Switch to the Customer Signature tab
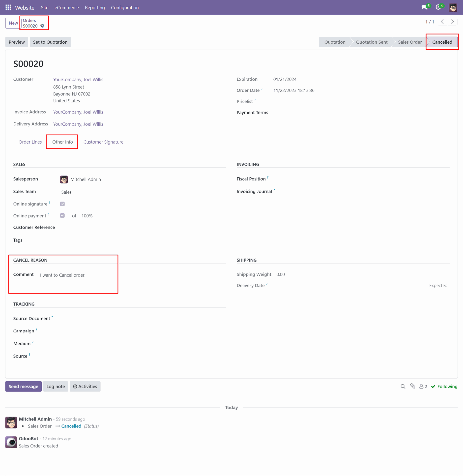This screenshot has height=476, width=463. [103, 142]
